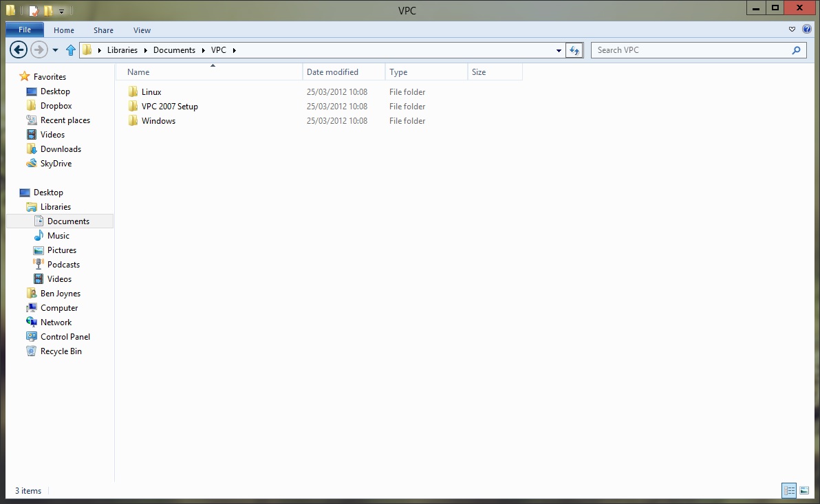Click the New folder icon in the title bar
The image size is (820, 504).
click(48, 10)
